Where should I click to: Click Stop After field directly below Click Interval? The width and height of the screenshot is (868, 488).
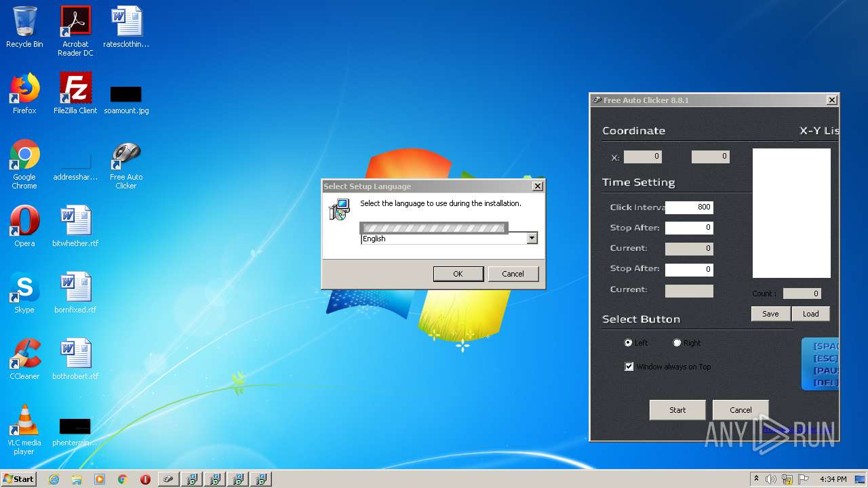(689, 228)
